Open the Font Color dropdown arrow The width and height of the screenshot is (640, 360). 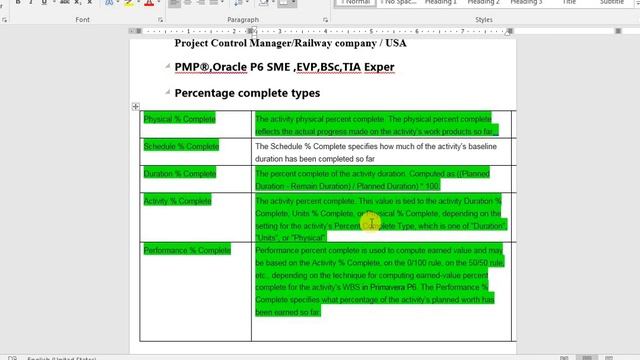[158, 2]
